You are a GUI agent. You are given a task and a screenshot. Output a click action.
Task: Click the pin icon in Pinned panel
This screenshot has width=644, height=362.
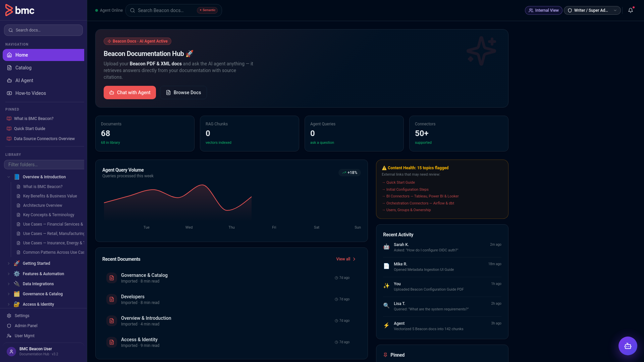click(385, 355)
